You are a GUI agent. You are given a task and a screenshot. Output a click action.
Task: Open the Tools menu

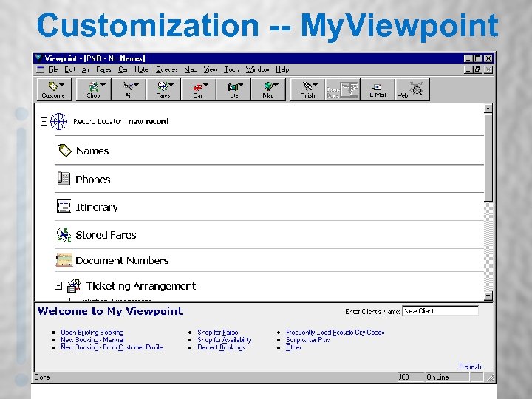[232, 69]
